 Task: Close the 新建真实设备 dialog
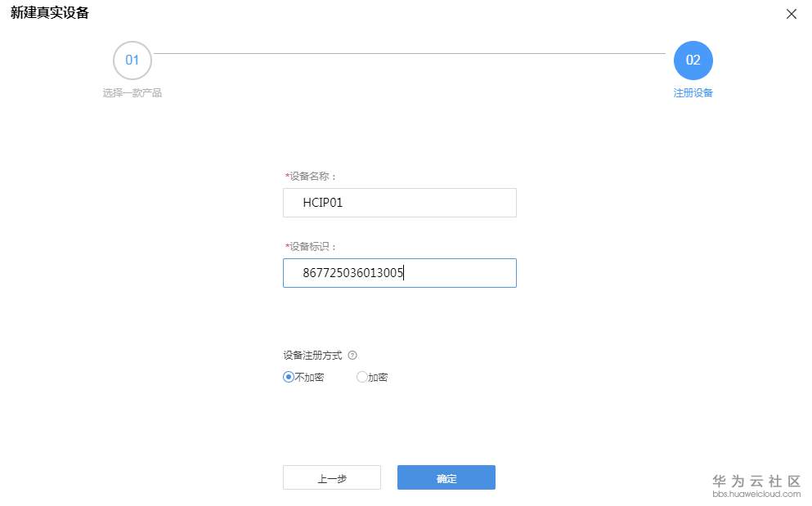791,14
